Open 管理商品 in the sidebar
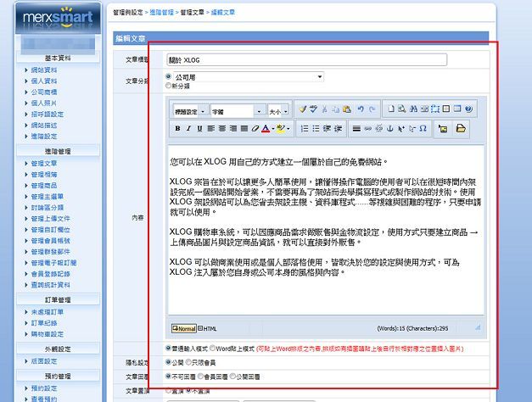 click(44, 186)
